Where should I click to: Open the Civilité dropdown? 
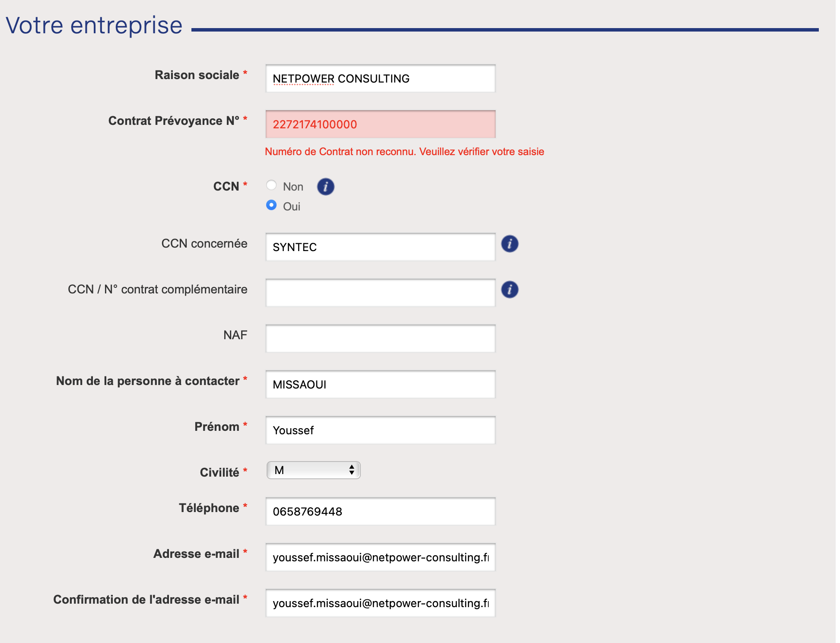314,470
